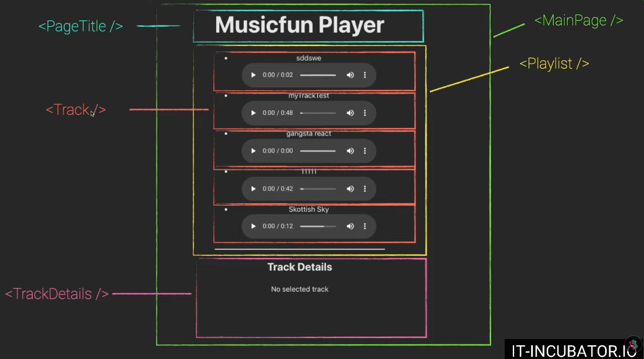The image size is (644, 359).
Task: Play the sddswe track
Action: pos(253,75)
